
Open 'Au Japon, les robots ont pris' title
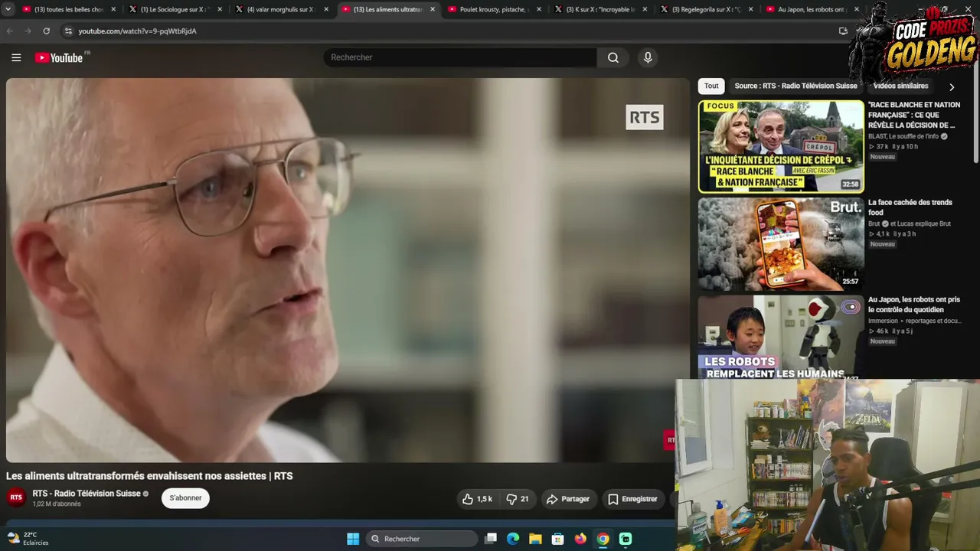point(914,305)
